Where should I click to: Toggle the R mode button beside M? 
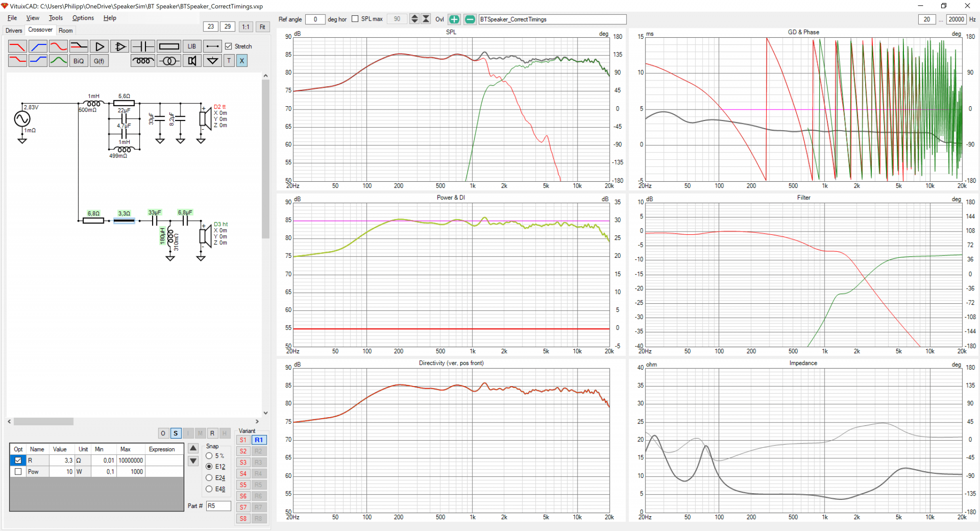(x=212, y=433)
